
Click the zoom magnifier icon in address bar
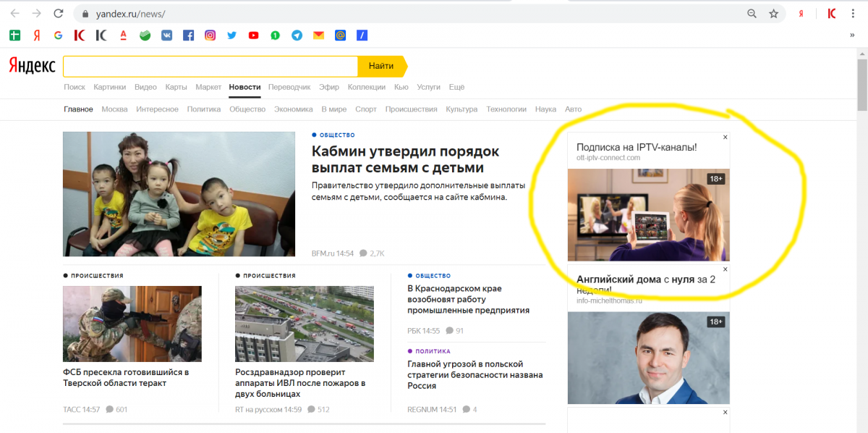coord(752,14)
